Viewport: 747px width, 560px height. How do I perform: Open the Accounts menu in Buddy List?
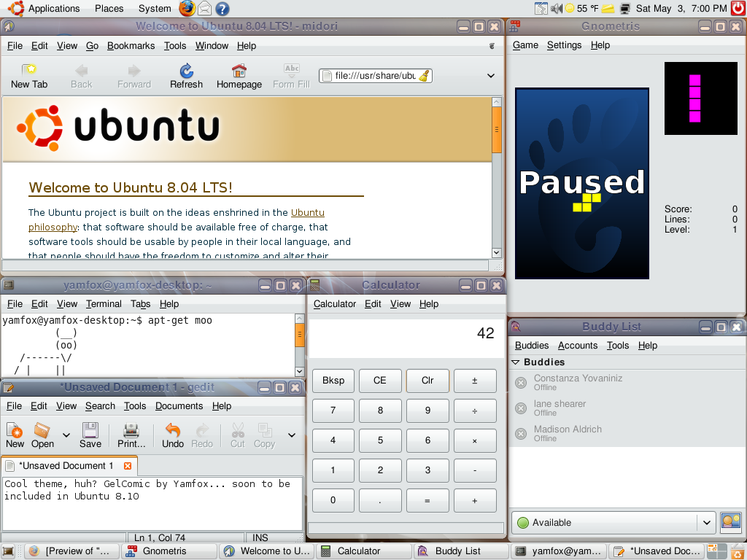[x=578, y=345]
